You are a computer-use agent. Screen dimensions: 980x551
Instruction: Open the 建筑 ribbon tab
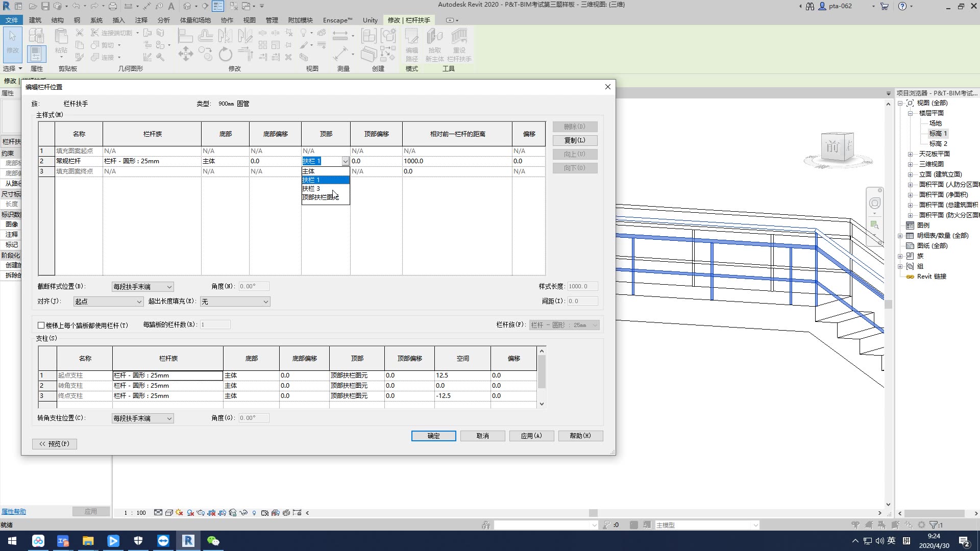point(35,20)
